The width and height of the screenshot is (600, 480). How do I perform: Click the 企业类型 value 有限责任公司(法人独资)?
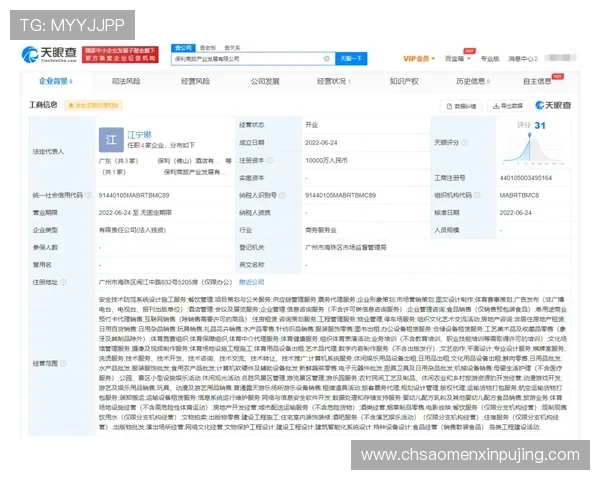tap(132, 230)
